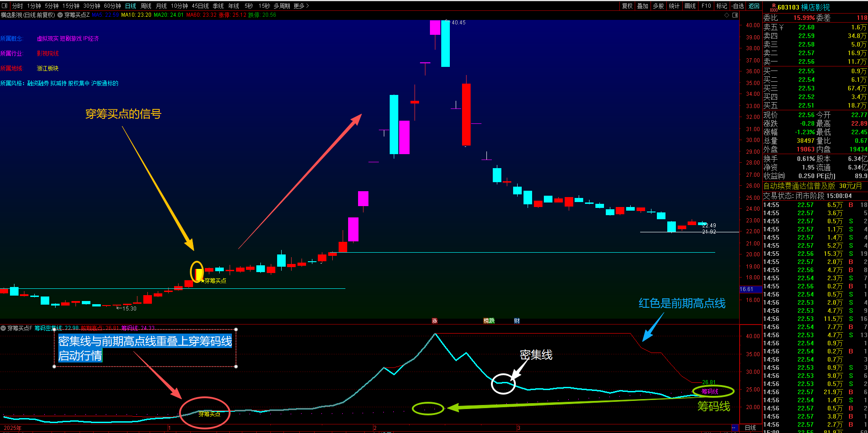Switch to the 60分钟 period tab
Image resolution: width=868 pixels, height=433 pixels.
point(113,6)
